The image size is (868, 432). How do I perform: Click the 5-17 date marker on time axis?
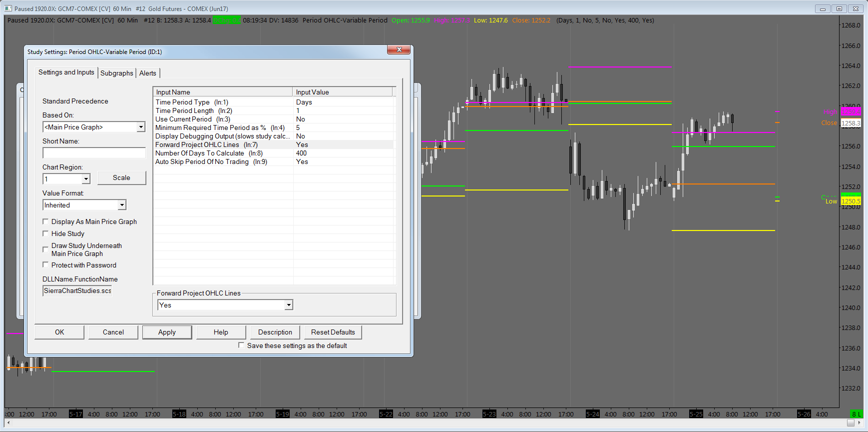pyautogui.click(x=76, y=414)
